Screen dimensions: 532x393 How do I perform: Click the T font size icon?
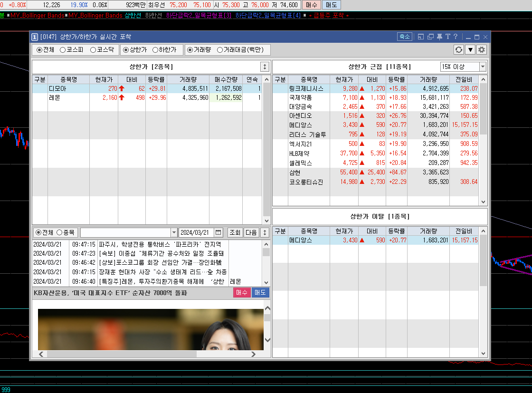(x=447, y=37)
